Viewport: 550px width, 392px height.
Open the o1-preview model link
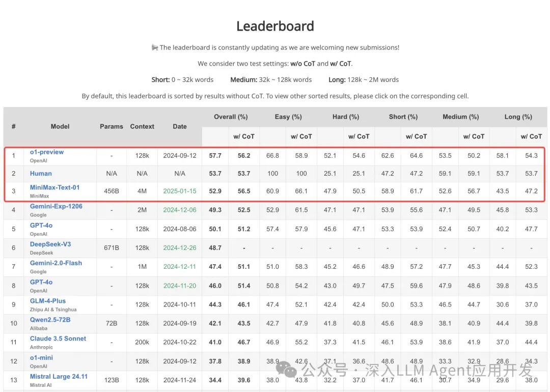[x=47, y=152]
